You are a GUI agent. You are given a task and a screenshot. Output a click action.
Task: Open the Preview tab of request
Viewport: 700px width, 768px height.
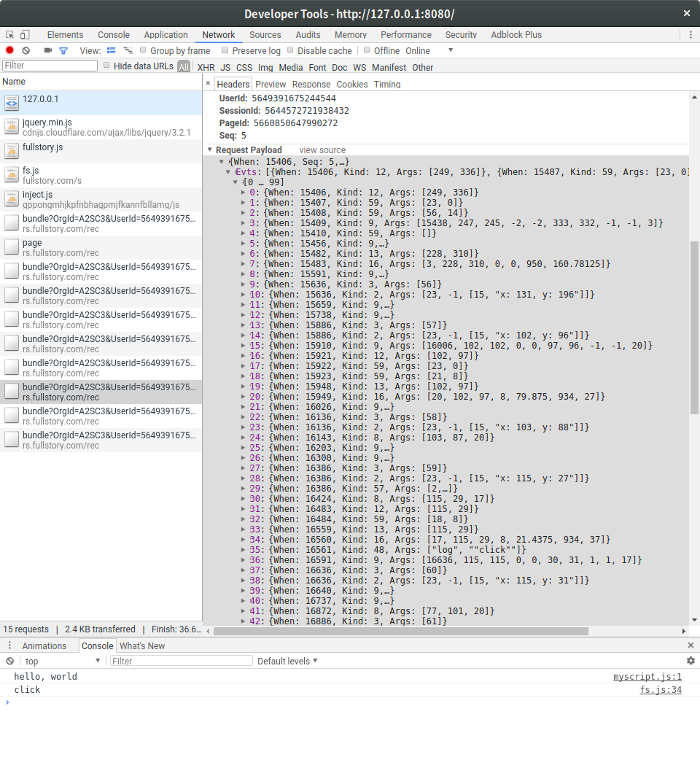[271, 85]
